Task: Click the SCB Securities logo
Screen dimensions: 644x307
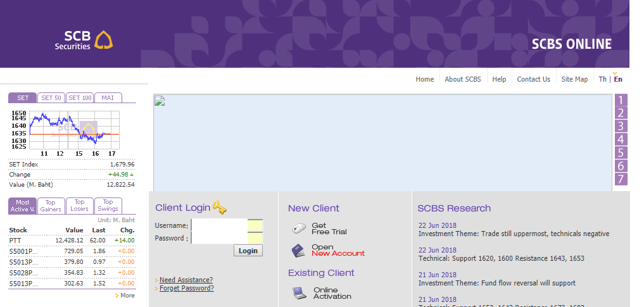Action: click(x=84, y=41)
